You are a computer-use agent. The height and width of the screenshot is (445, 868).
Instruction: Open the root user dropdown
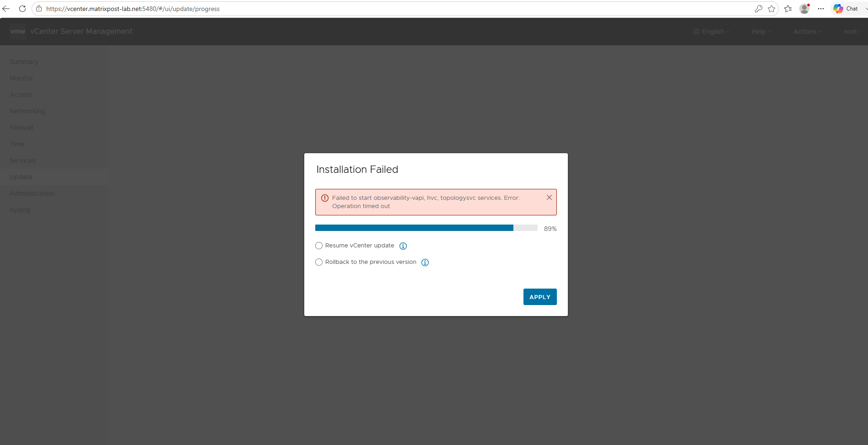pyautogui.click(x=853, y=32)
